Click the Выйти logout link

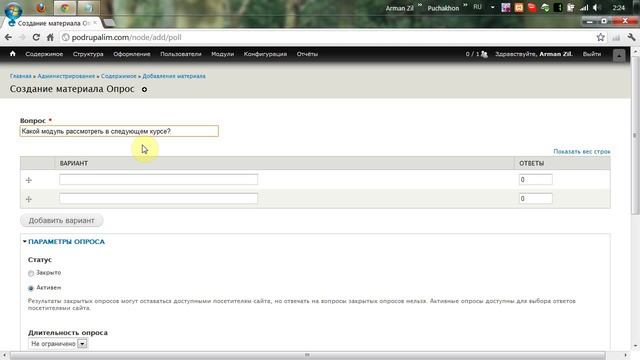[x=592, y=54]
